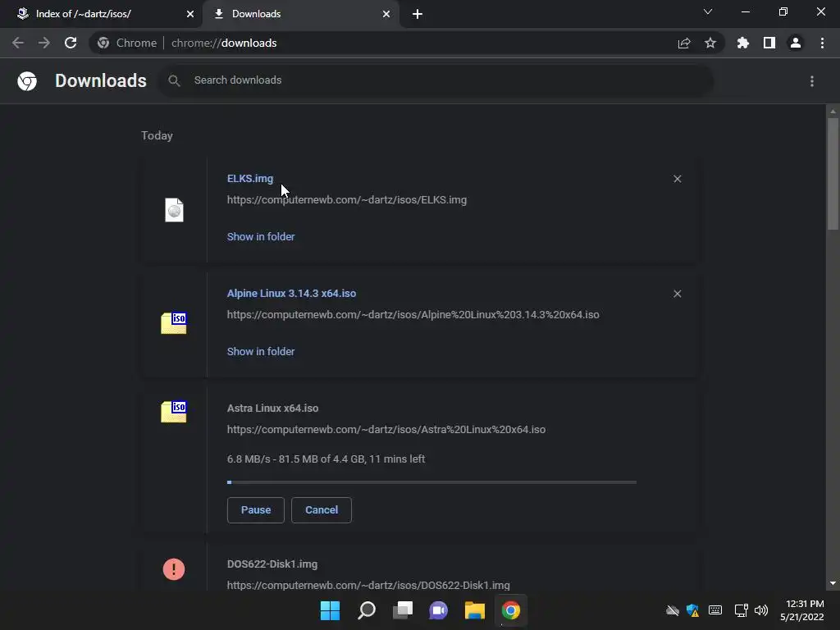Click the DOS622-Disk1.img source URL
The height and width of the screenshot is (630, 840).
pos(368,585)
